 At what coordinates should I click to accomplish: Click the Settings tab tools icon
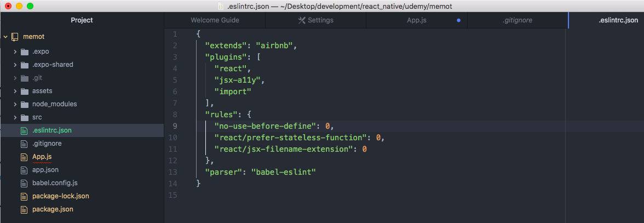click(301, 20)
